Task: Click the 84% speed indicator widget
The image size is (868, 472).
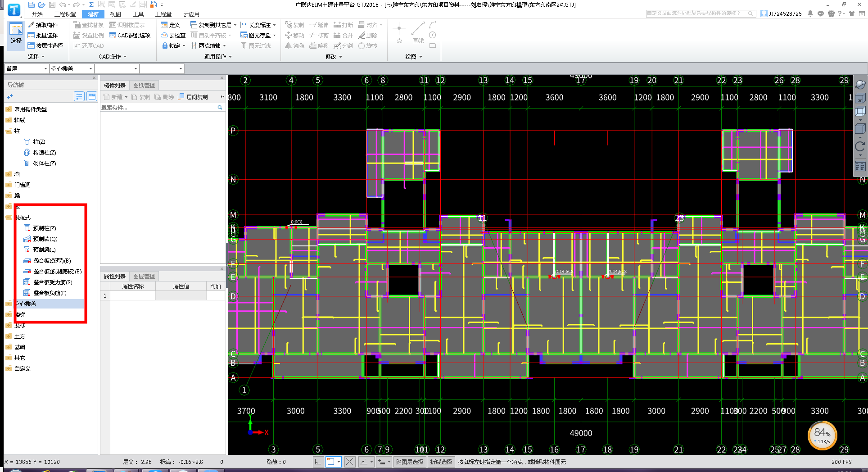Action: 822,435
